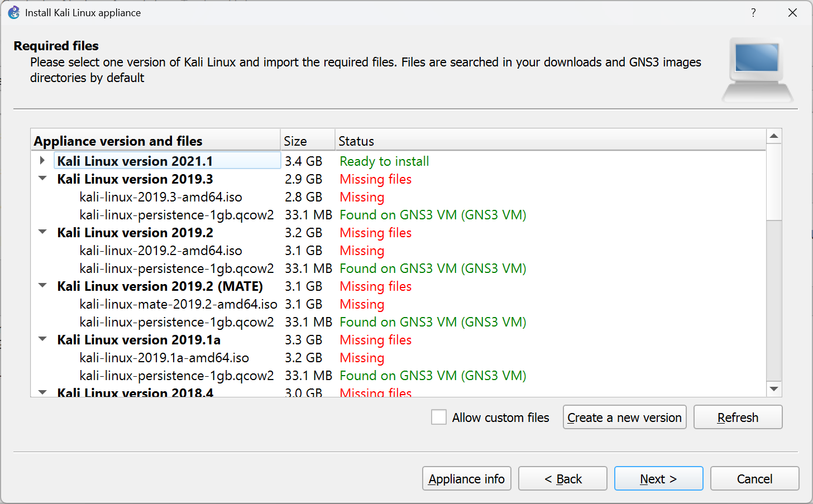The width and height of the screenshot is (813, 504).
Task: Click the 'Ready to install' status text
Action: coord(384,161)
